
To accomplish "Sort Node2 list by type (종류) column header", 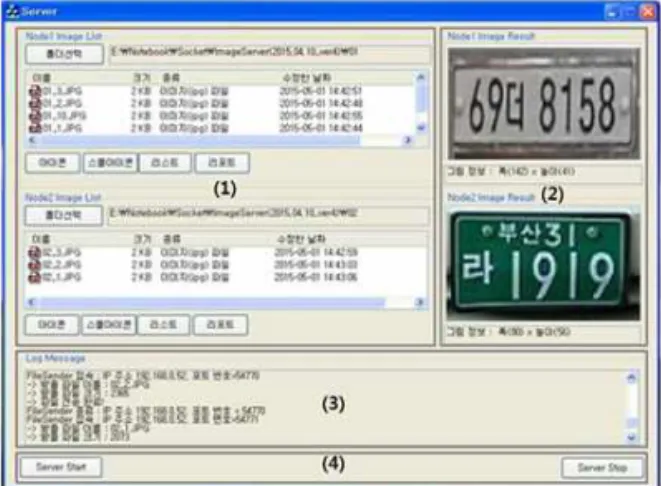I will click(x=172, y=239).
